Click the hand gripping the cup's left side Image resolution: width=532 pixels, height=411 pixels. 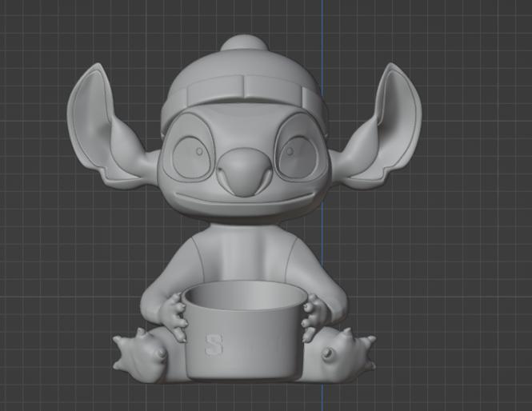(171, 309)
